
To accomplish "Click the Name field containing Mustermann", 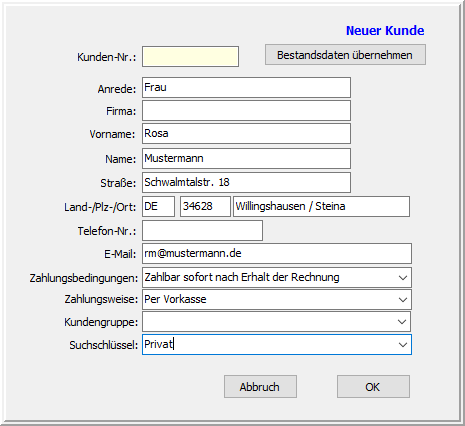I will (x=246, y=159).
